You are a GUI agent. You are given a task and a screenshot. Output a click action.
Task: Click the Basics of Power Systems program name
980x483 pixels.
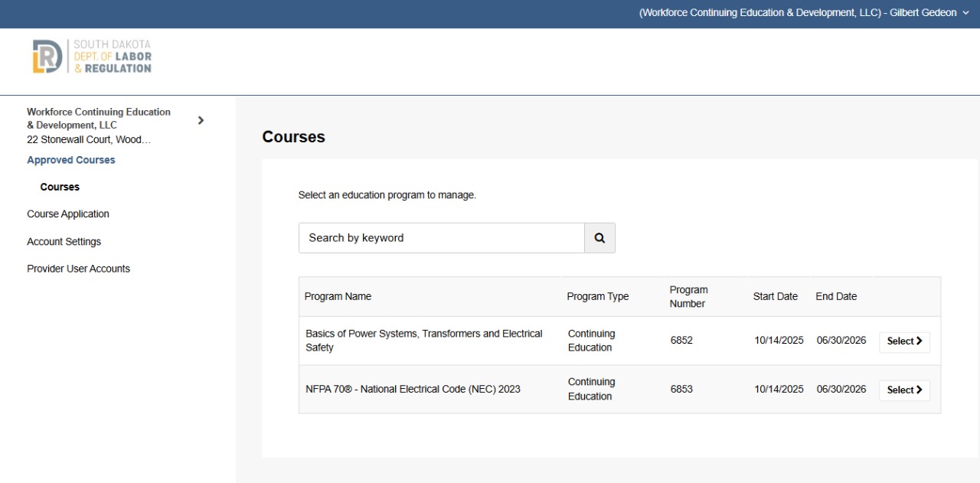point(423,341)
